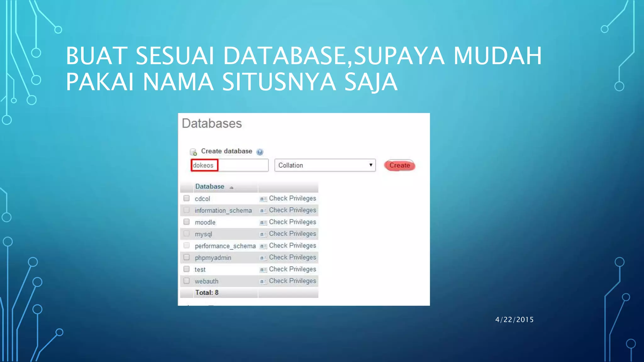
Task: Open Check Privileges for moodle
Action: 292,222
